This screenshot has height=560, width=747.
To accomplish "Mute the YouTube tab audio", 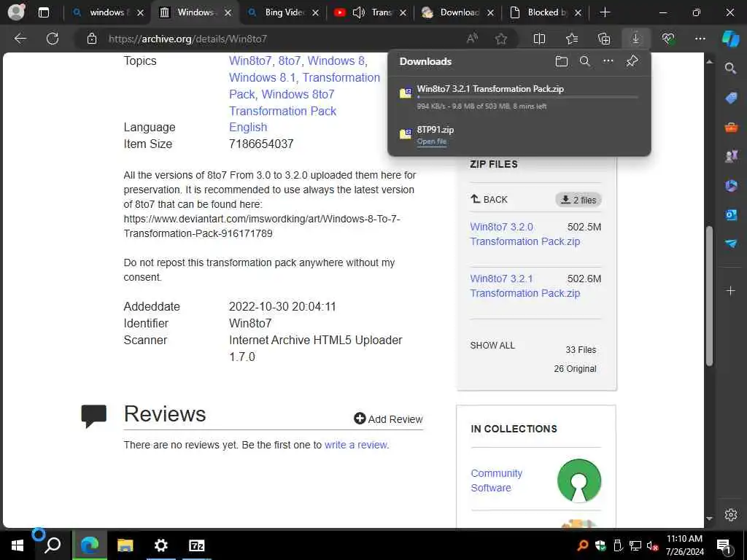I will 358,12.
